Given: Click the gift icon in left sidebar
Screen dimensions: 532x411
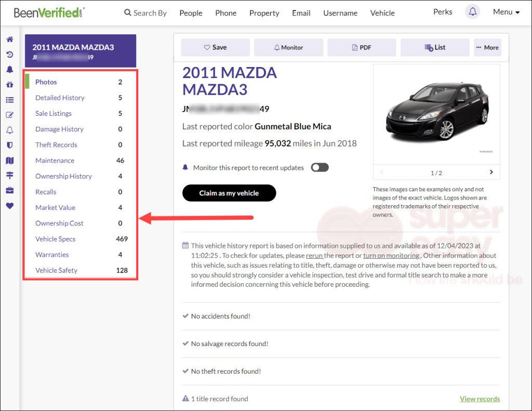Looking at the screenshot, I should point(10,85).
